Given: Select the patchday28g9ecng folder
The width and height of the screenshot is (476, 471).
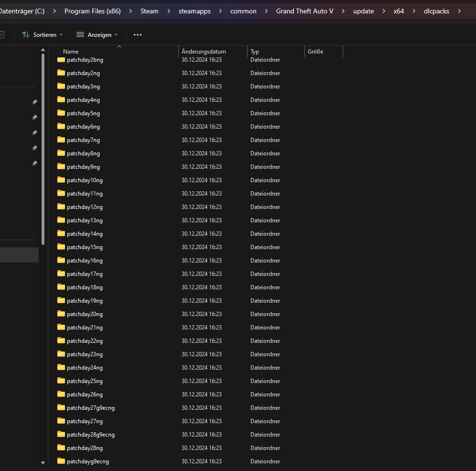Looking at the screenshot, I should [x=91, y=435].
